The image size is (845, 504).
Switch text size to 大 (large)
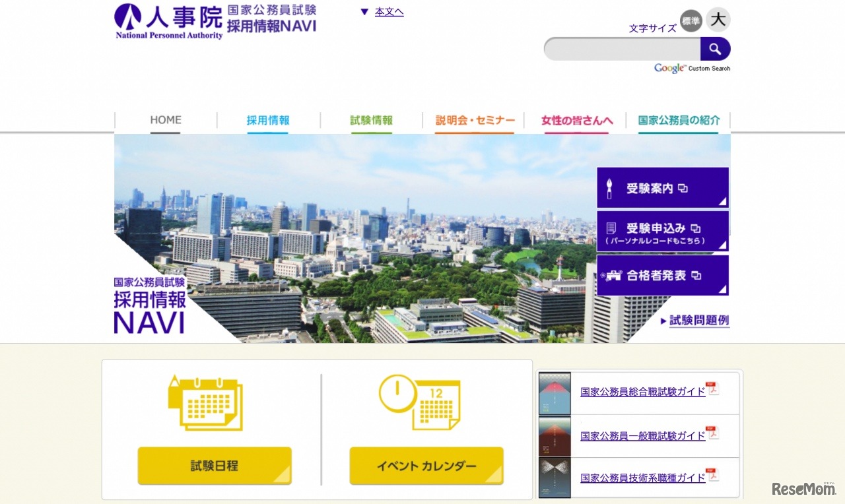717,20
